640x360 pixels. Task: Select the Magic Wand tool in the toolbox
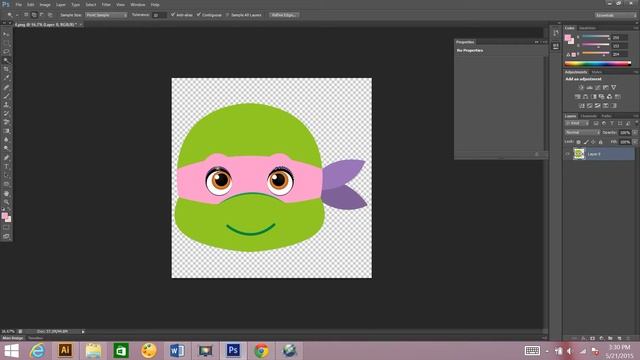(x=6, y=61)
